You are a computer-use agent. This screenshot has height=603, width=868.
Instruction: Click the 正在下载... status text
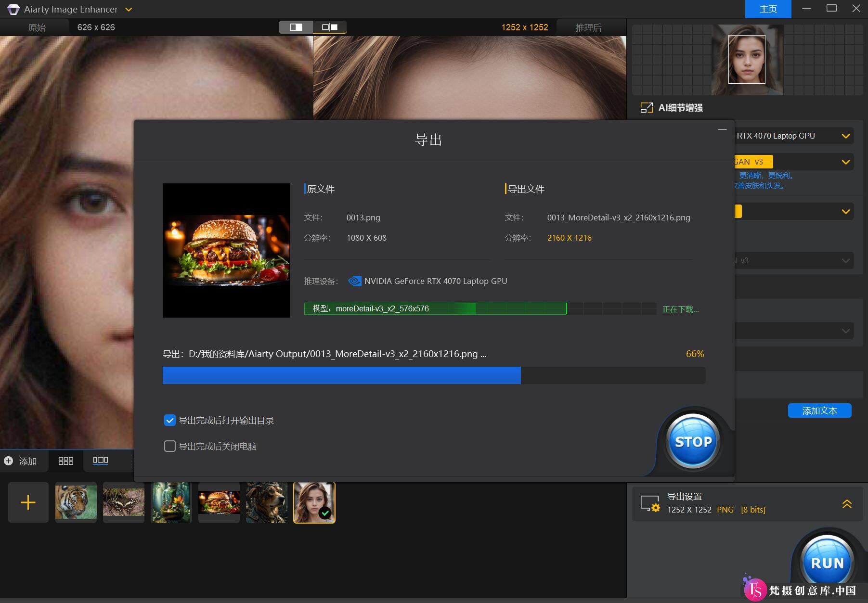[x=681, y=309]
